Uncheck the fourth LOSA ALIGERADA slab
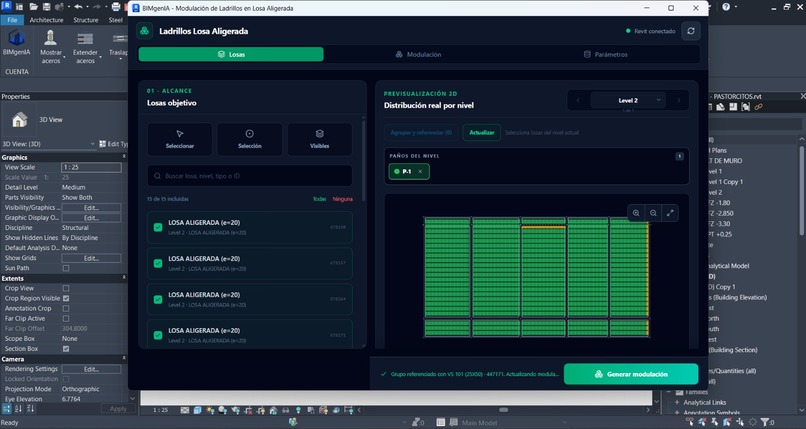 tap(158, 335)
